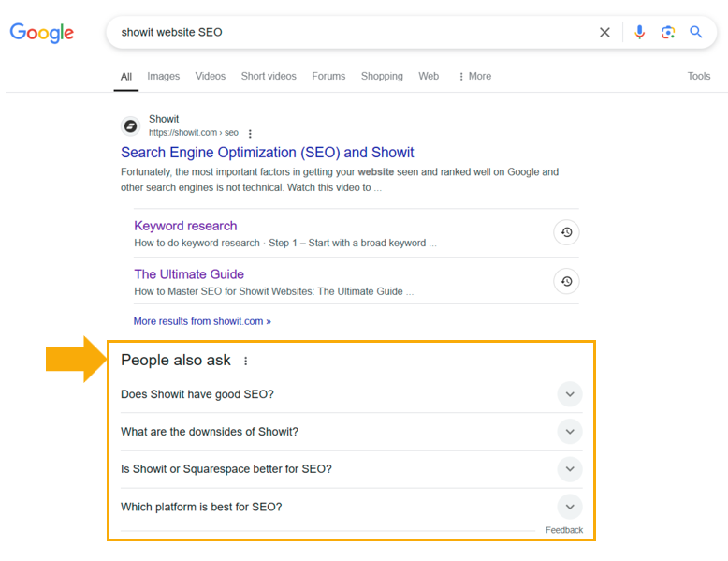
Task: Click the https://showit.com › seo URL
Action: tap(194, 133)
